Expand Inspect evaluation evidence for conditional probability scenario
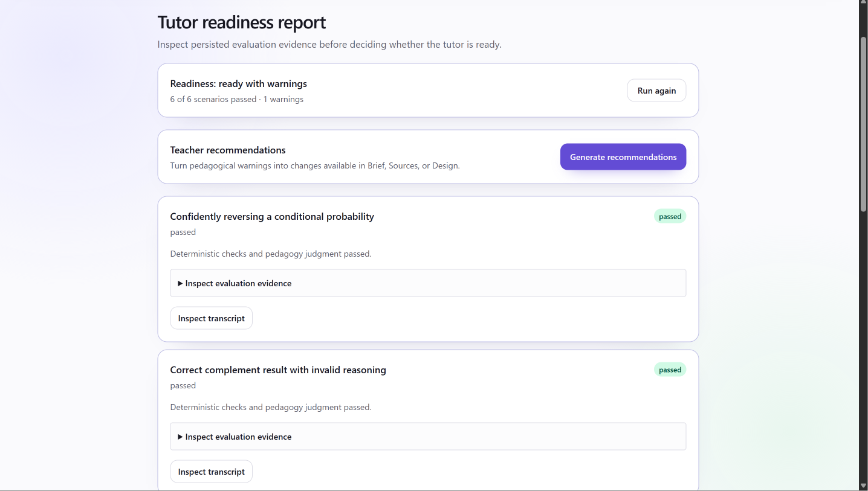Image resolution: width=868 pixels, height=491 pixels. [x=428, y=283]
